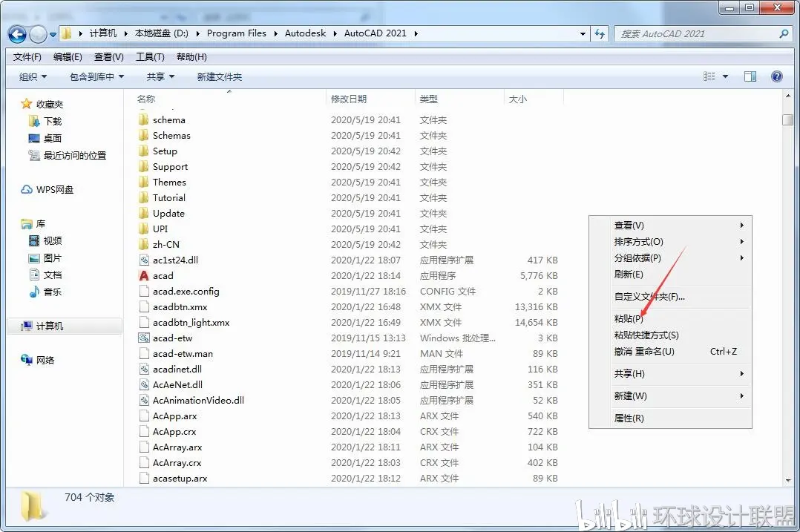The height and width of the screenshot is (532, 800).
Task: Select the ac1st24.dll file icon
Action: (144, 260)
